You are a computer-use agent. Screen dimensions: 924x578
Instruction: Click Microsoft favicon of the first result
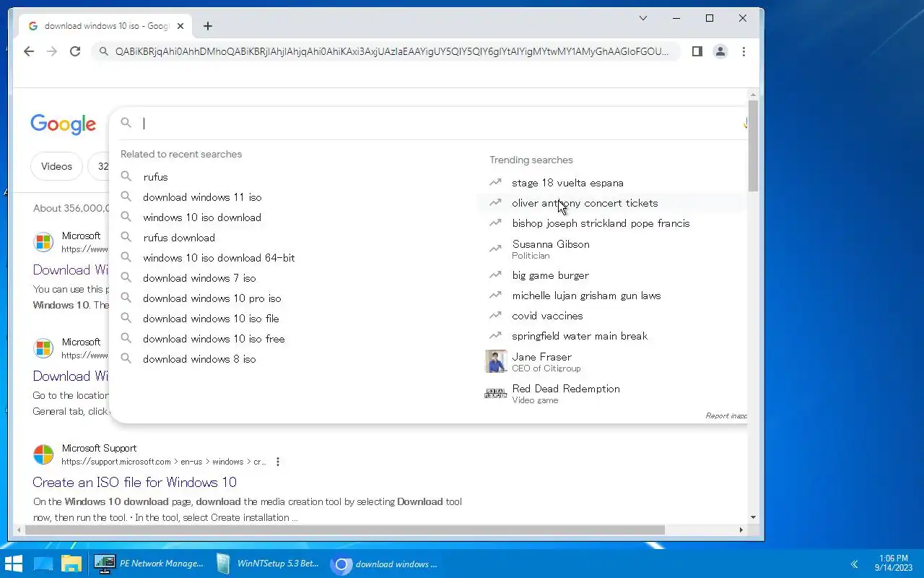click(43, 242)
